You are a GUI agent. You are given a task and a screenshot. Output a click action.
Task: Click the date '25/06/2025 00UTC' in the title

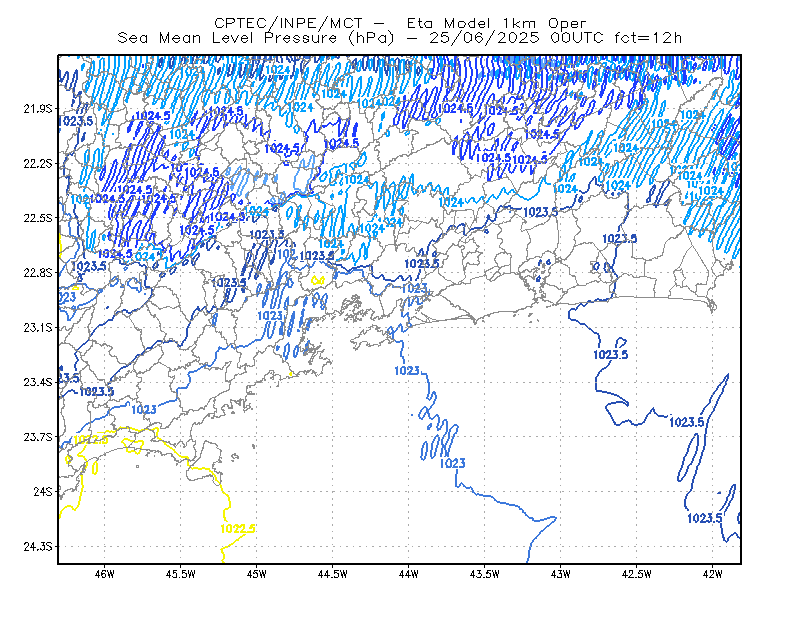516,38
